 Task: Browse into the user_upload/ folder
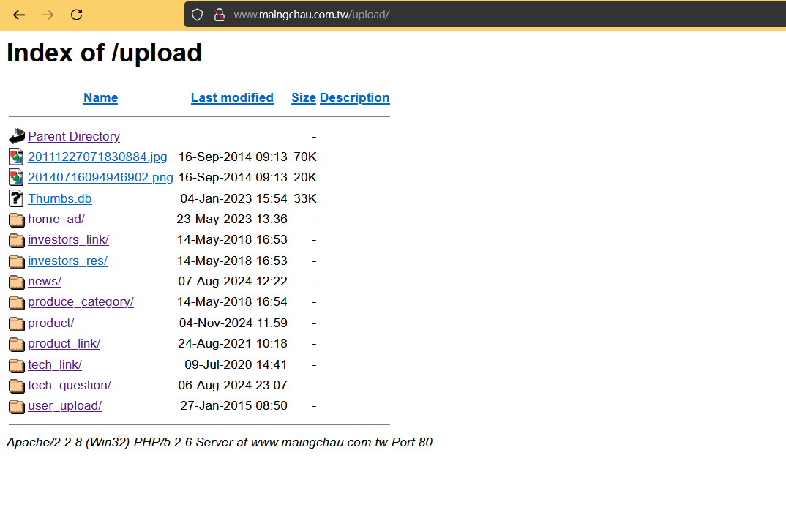64,405
